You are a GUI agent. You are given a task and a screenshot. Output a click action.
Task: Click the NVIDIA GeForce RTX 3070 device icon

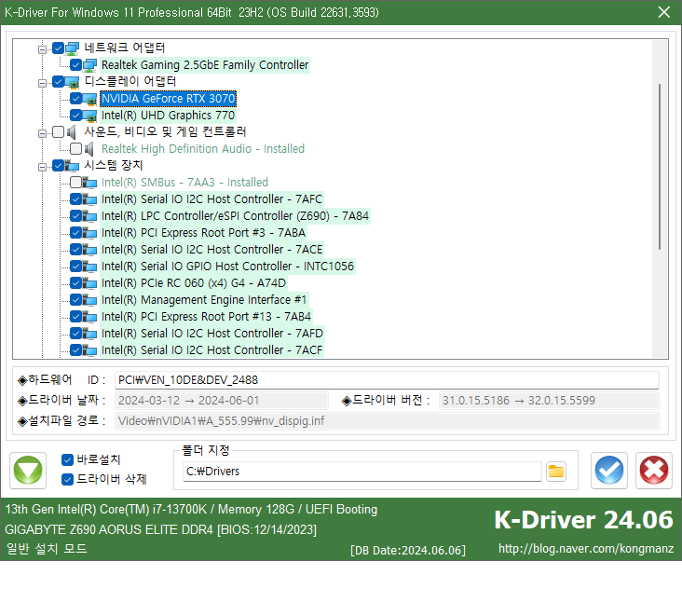[x=89, y=99]
